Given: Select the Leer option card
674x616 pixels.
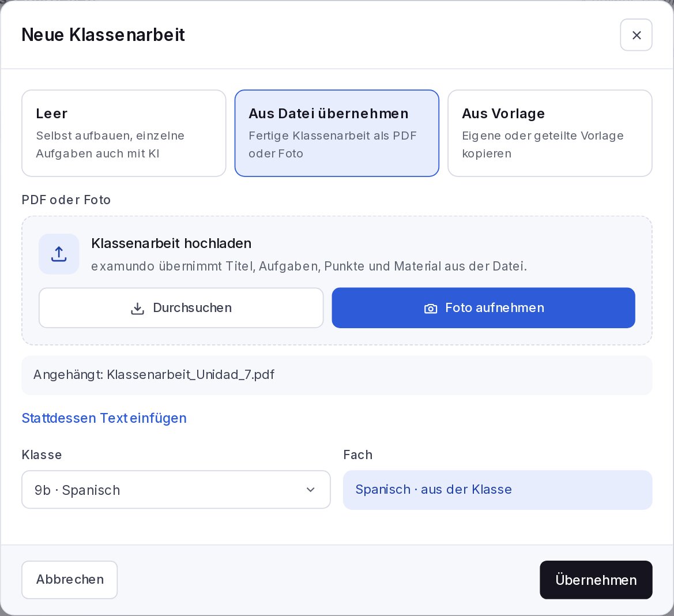Looking at the screenshot, I should click(x=124, y=133).
